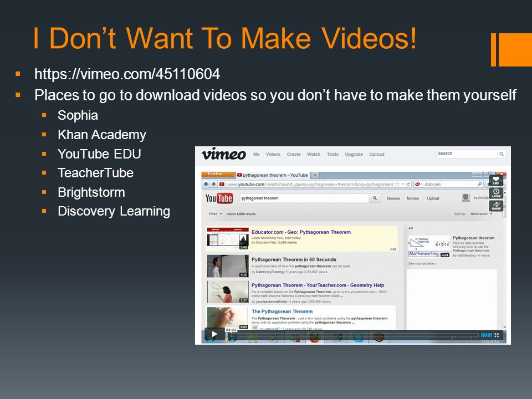
Task: Click the YouTube user avatar
Action: [x=466, y=197]
